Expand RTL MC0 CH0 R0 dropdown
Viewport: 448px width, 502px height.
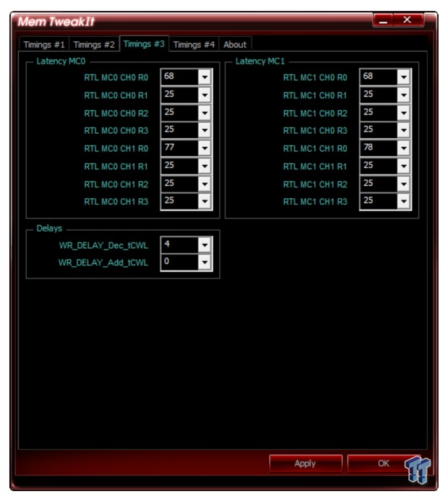click(204, 77)
